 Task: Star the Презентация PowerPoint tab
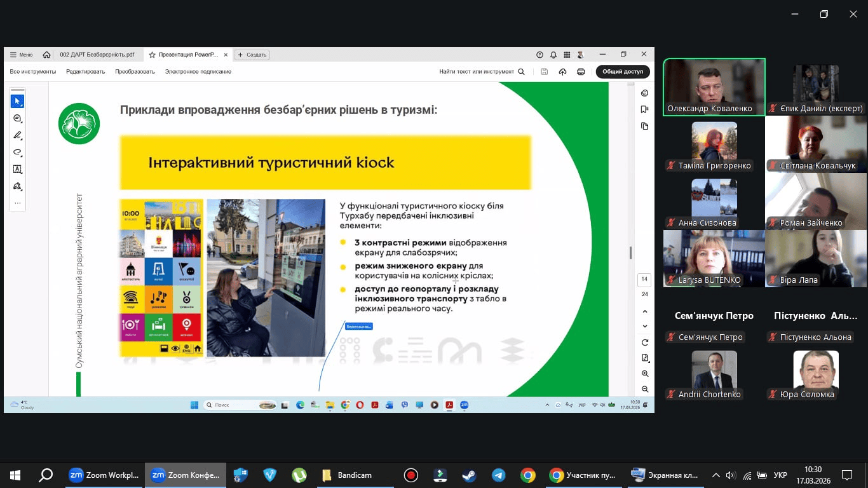(x=152, y=55)
